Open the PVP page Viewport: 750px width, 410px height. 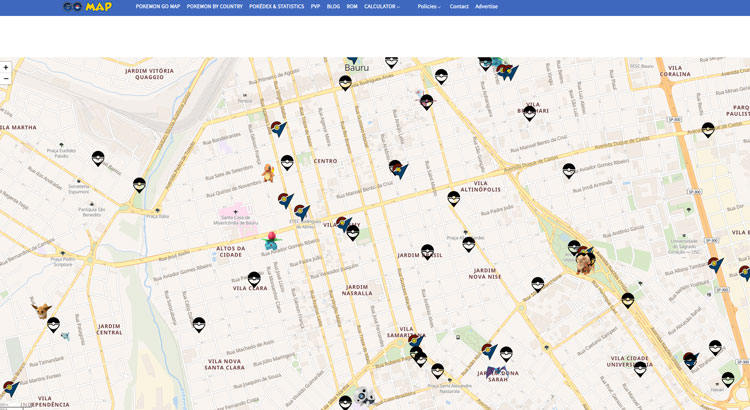[x=316, y=6]
